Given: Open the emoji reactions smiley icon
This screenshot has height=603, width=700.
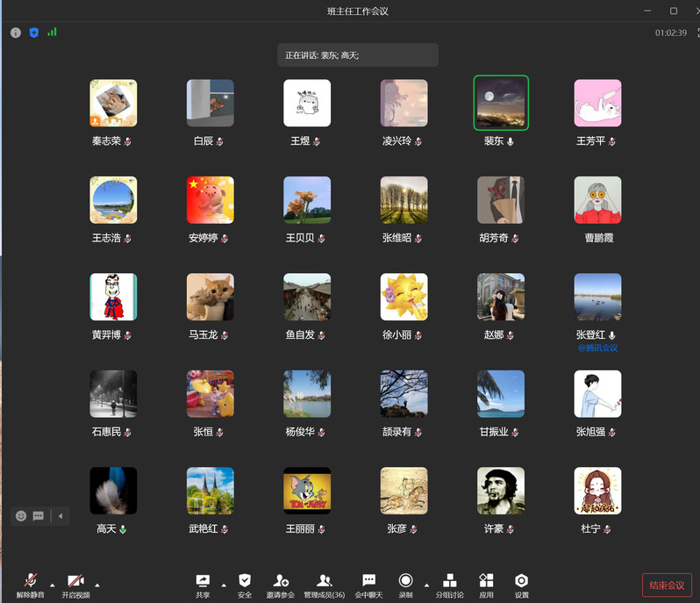Looking at the screenshot, I should pyautogui.click(x=21, y=516).
